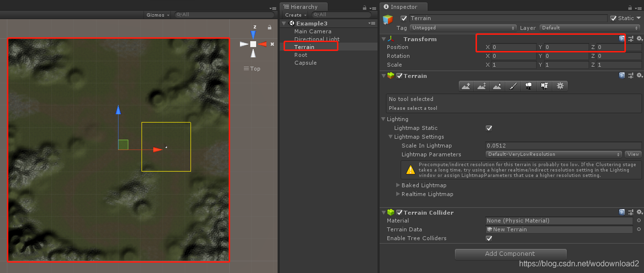Screen dimensions: 644x273
Task: Click the blue Z axis cone on scene gizmo
Action: tap(253, 34)
